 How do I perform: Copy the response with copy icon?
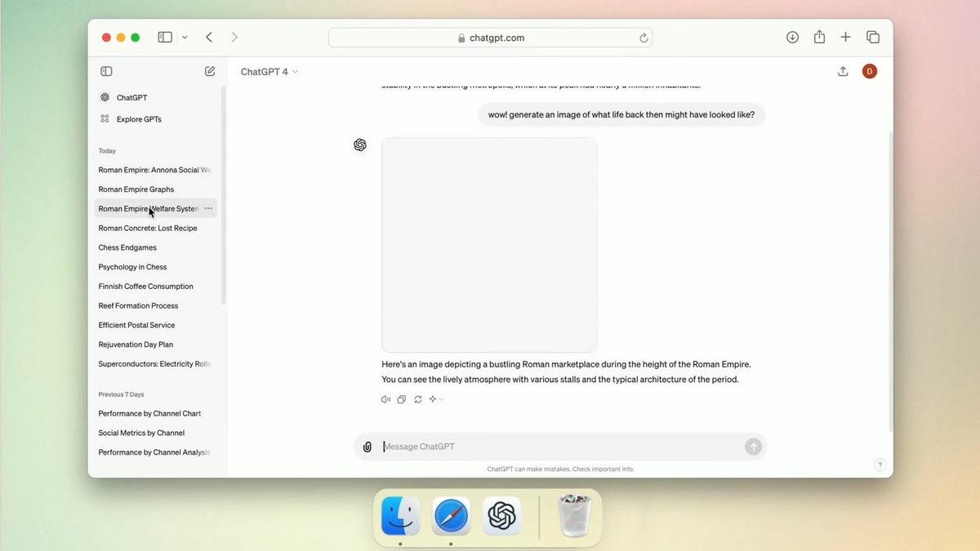click(401, 399)
